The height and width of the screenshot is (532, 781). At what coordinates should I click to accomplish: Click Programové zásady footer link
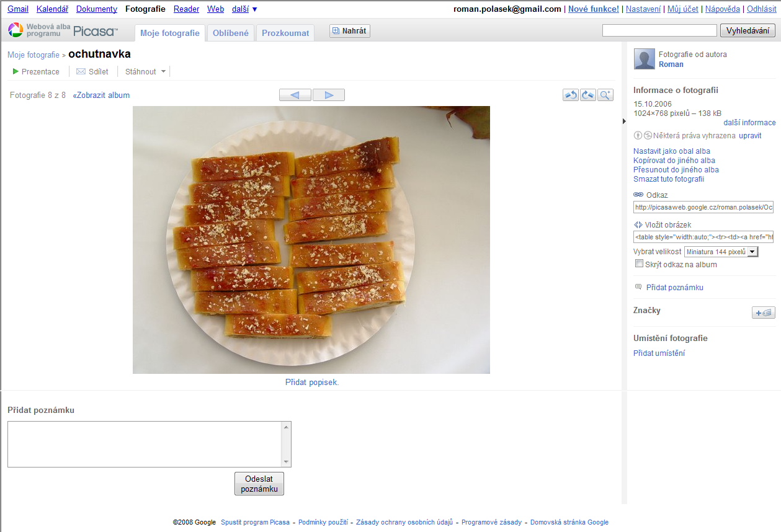tap(491, 523)
